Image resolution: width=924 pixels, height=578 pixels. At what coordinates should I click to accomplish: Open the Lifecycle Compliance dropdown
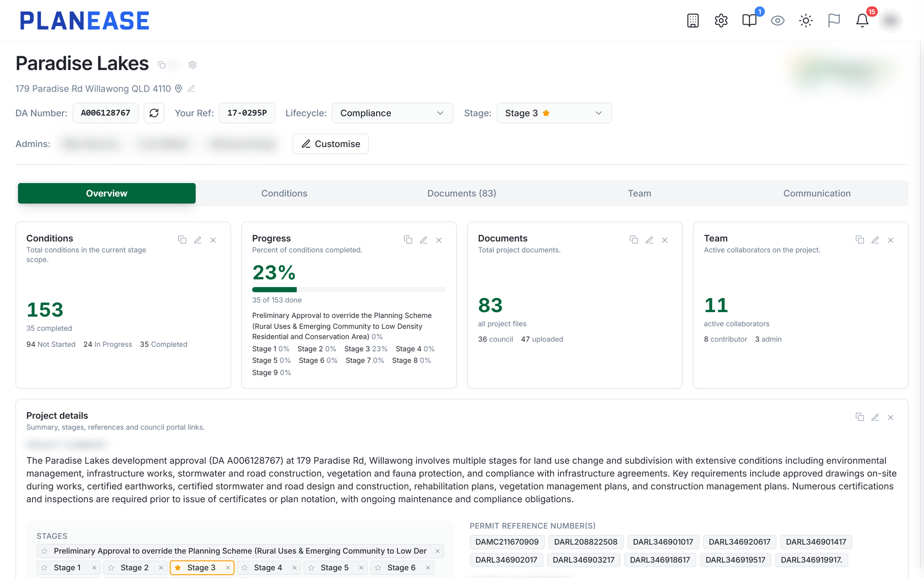pyautogui.click(x=392, y=113)
